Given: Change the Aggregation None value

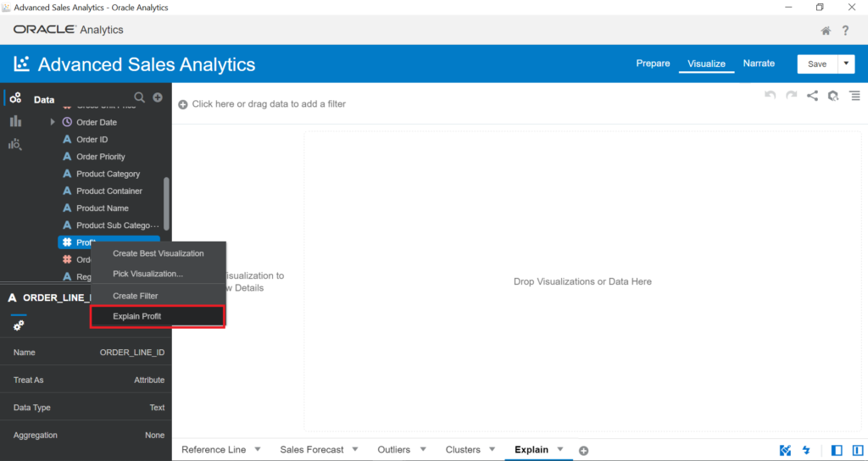Looking at the screenshot, I should pos(154,435).
